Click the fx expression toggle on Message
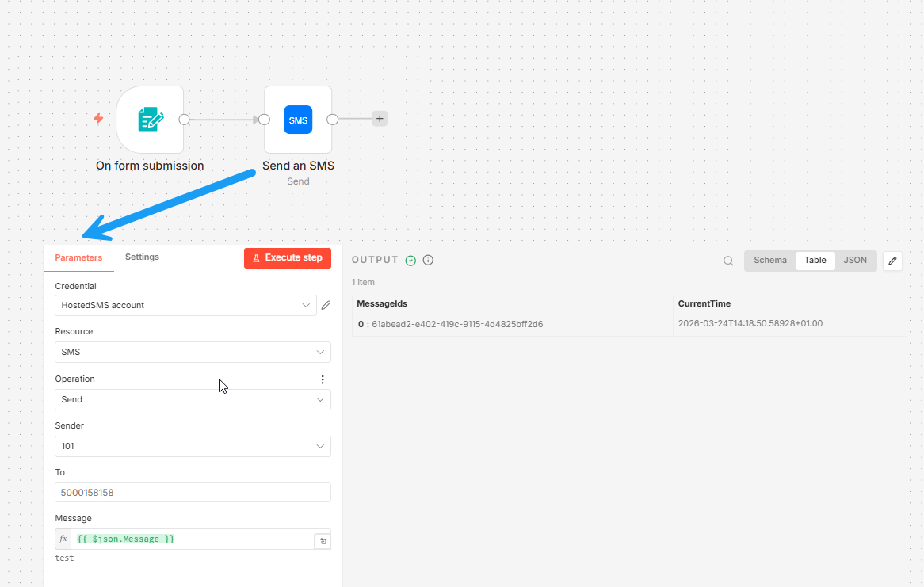Image resolution: width=924 pixels, height=587 pixels. coord(63,539)
